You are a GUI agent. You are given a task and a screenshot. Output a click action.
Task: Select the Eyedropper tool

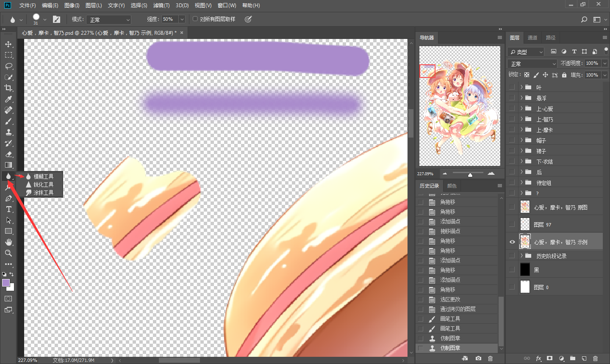click(x=8, y=99)
